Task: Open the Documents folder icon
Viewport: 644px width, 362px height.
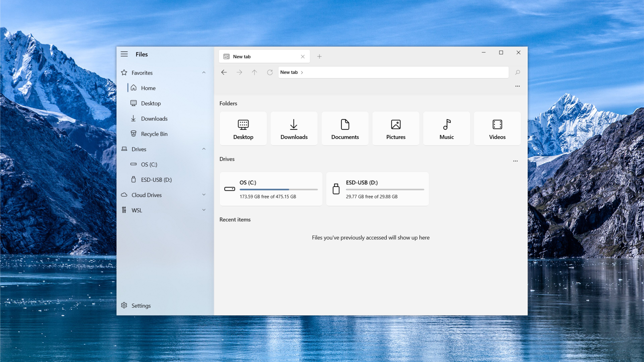Action: click(345, 128)
